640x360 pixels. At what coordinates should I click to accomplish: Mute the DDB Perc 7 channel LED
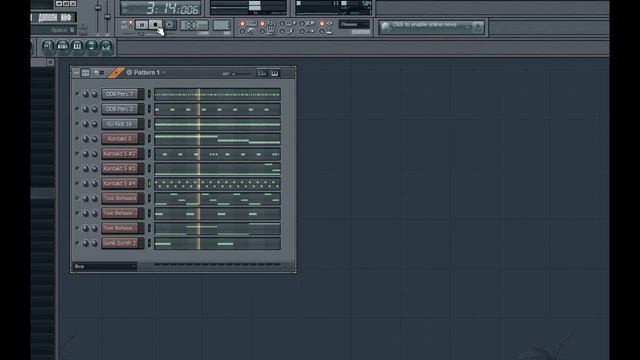(77, 94)
